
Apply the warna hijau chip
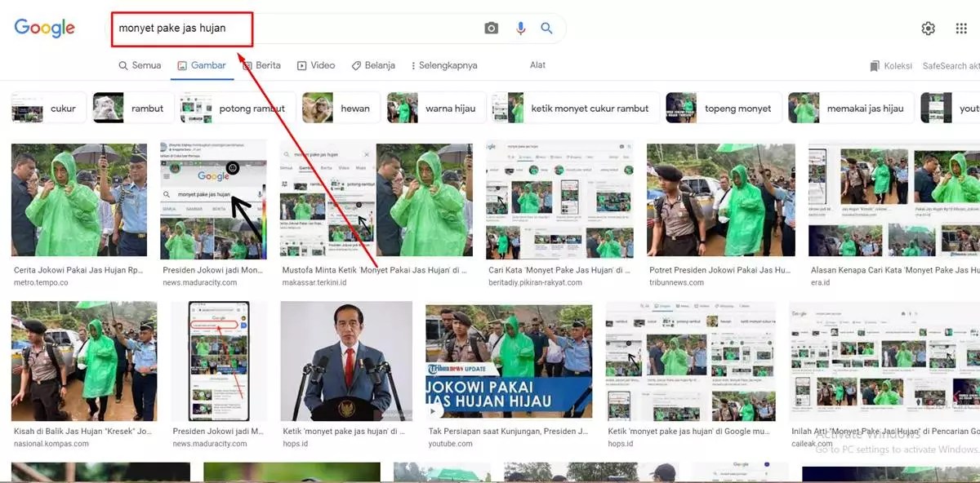click(435, 108)
